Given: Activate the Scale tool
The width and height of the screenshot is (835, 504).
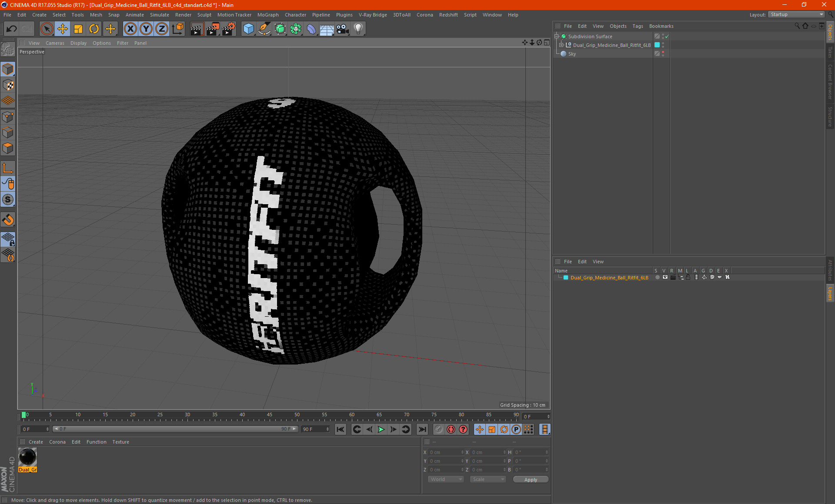Looking at the screenshot, I should tap(78, 29).
